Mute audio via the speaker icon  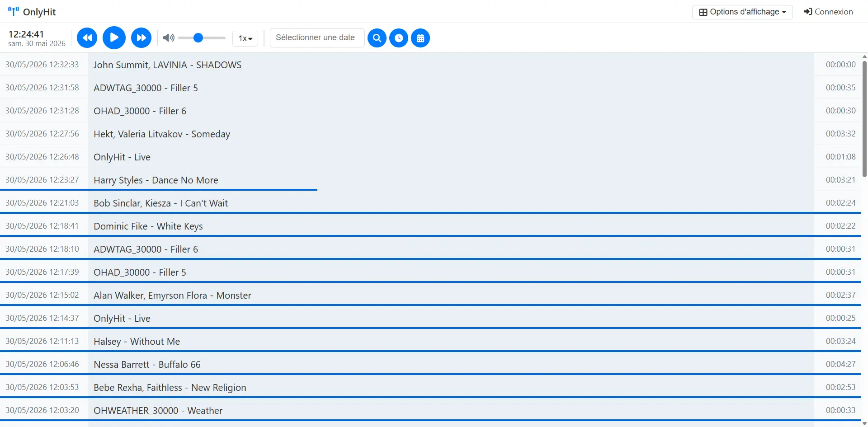click(x=169, y=38)
